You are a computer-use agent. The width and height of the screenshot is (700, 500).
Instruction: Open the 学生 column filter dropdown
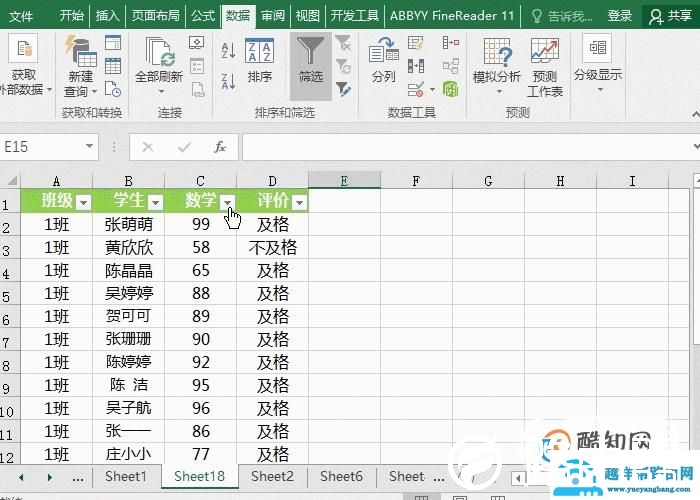[155, 203]
